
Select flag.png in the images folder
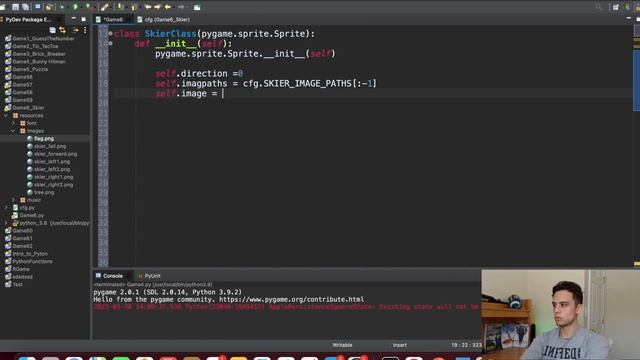[x=44, y=138]
